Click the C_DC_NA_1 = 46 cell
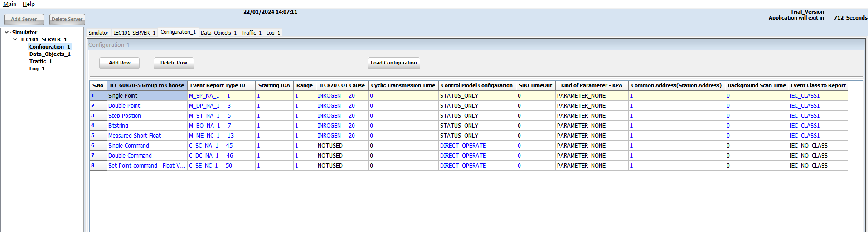The height and width of the screenshot is (232, 868). 221,156
